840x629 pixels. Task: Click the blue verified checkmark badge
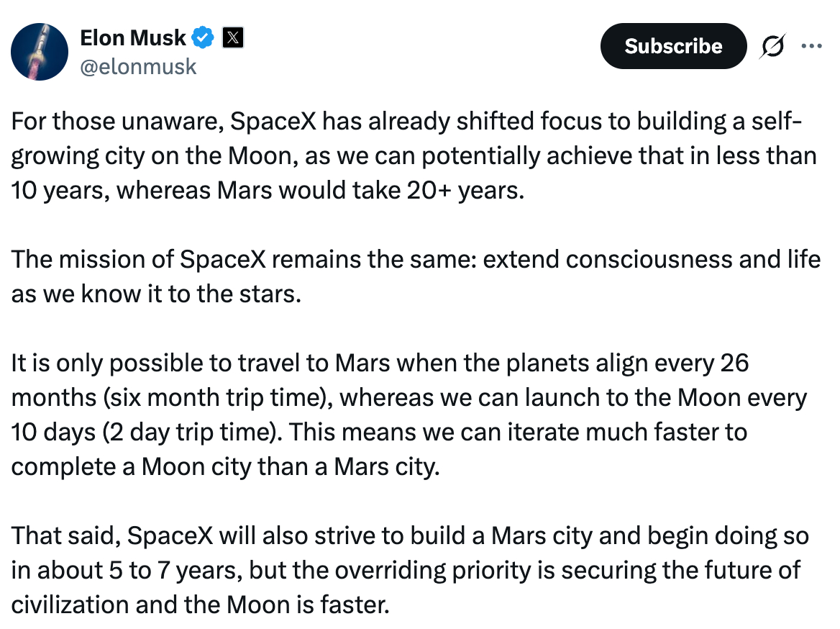coord(204,37)
